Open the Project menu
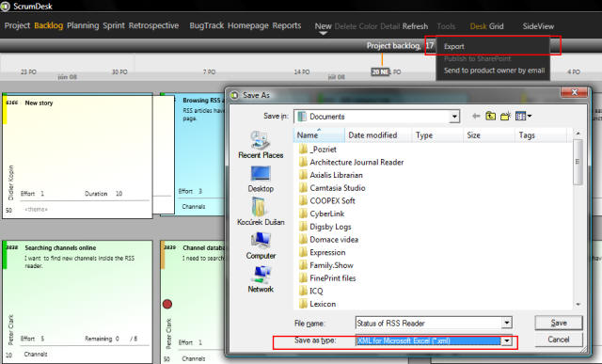 tap(17, 25)
